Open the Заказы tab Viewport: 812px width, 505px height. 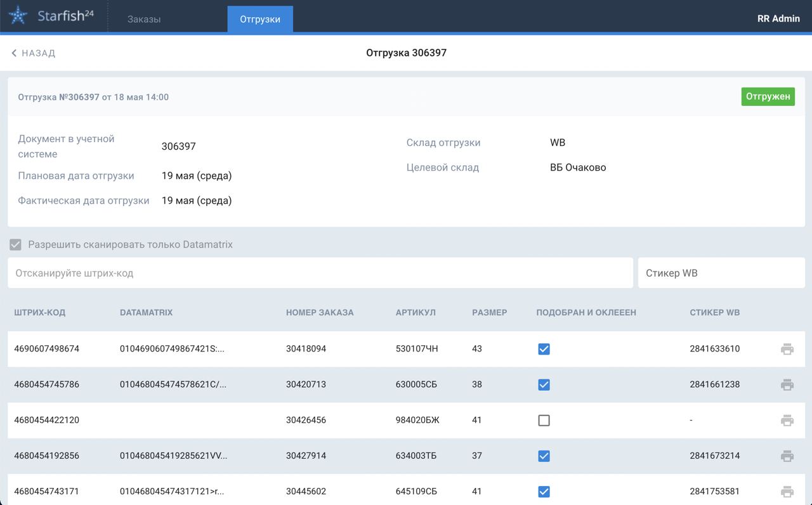pyautogui.click(x=144, y=19)
